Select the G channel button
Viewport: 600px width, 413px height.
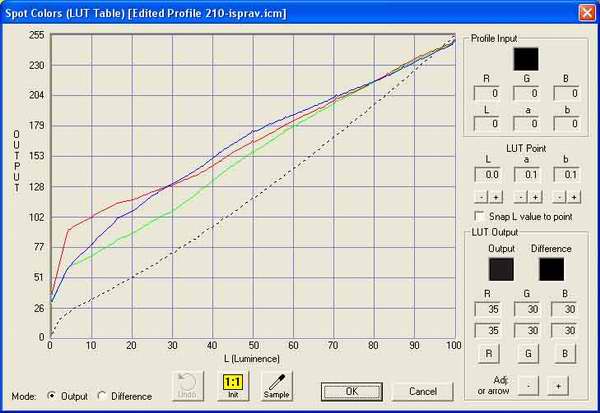click(x=528, y=353)
